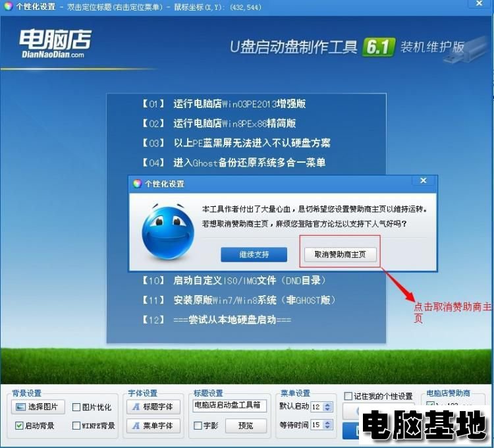
Task: Select menu entry 【03】以上PE蓝黑屏无法进入不认硬盘方案
Action: pyautogui.click(x=236, y=143)
